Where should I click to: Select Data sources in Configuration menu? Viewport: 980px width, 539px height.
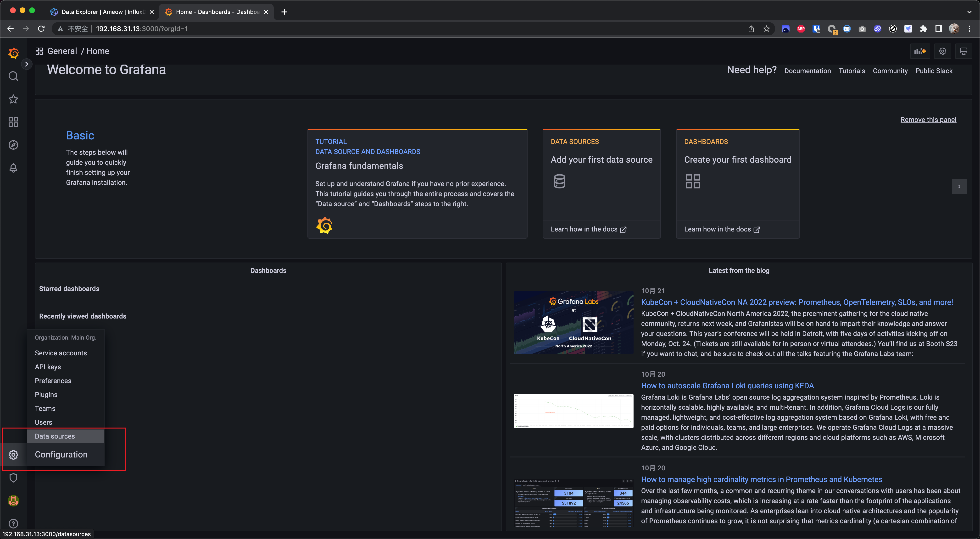(55, 436)
